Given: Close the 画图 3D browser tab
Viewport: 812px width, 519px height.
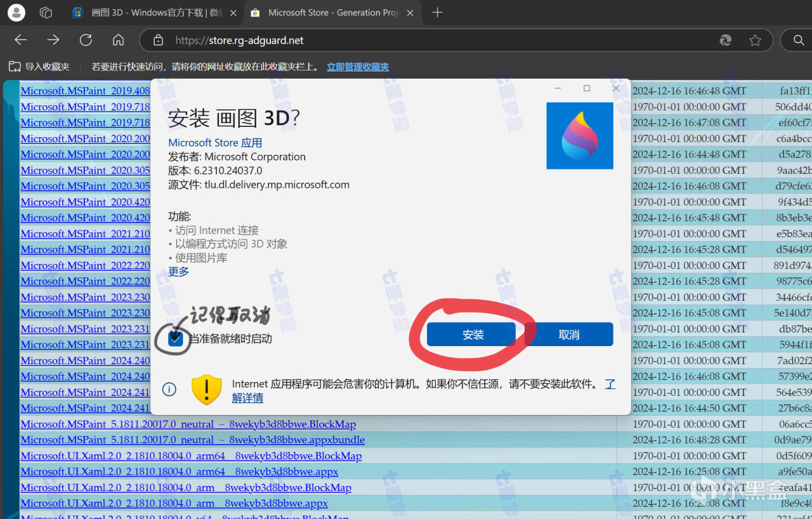Looking at the screenshot, I should [x=233, y=13].
